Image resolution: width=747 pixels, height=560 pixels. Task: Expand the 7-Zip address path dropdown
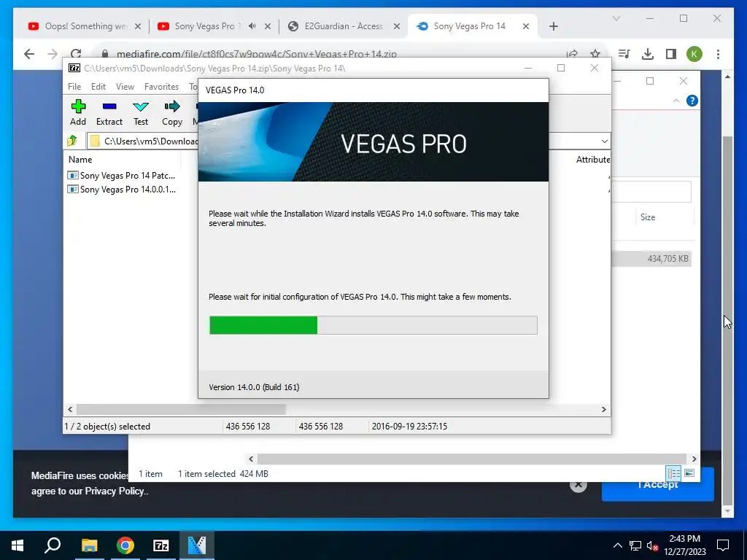pyautogui.click(x=604, y=141)
